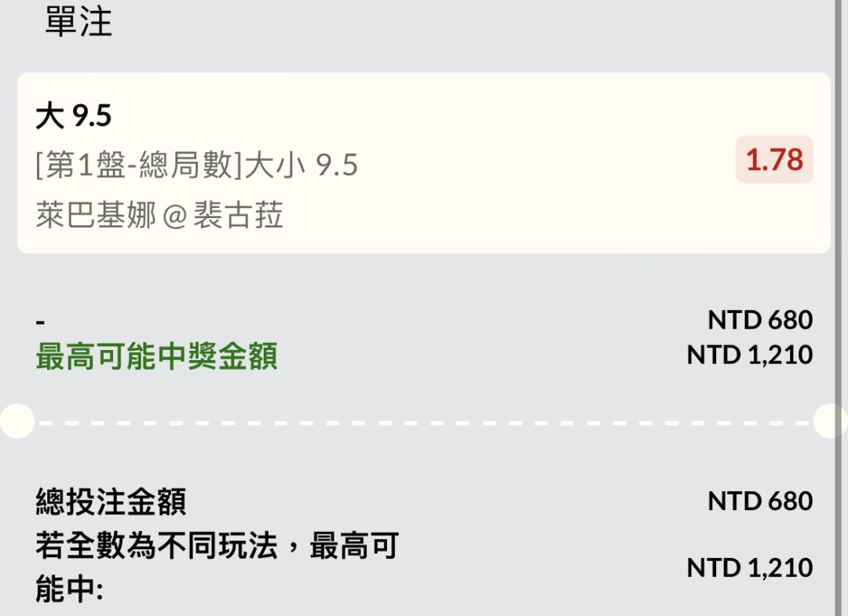
Task: Click the @ symbol between player names
Action: (174, 215)
